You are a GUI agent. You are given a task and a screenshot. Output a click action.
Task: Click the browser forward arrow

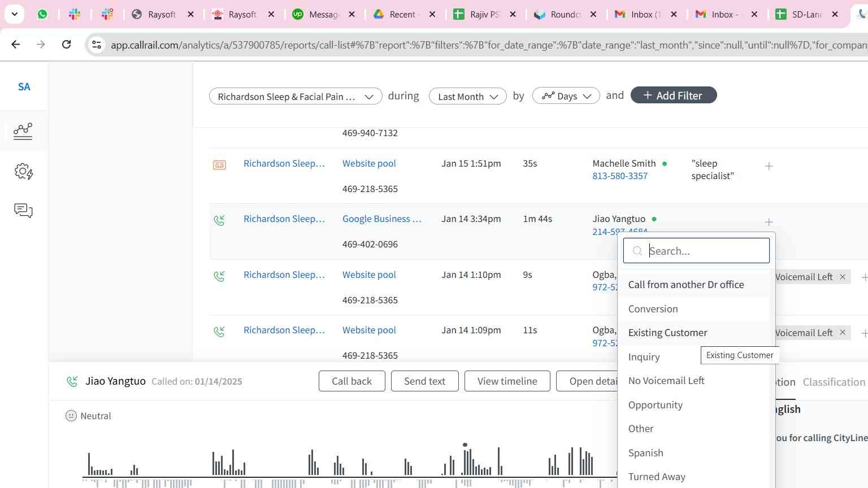41,44
